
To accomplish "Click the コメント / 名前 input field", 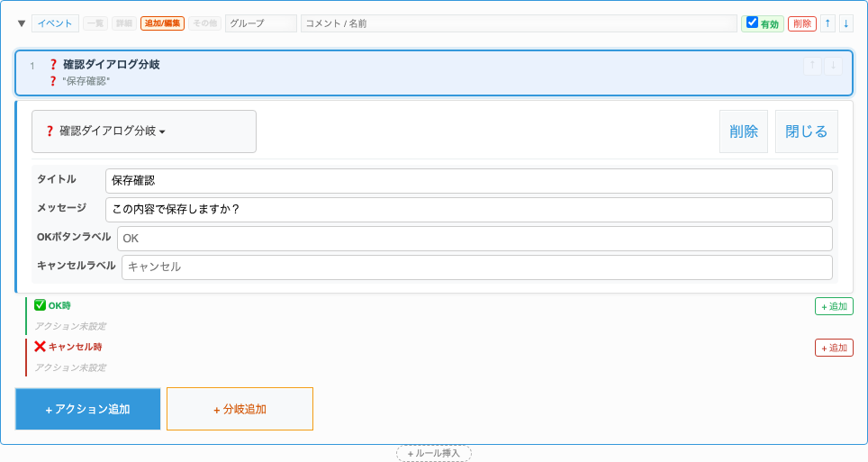I will click(x=519, y=23).
